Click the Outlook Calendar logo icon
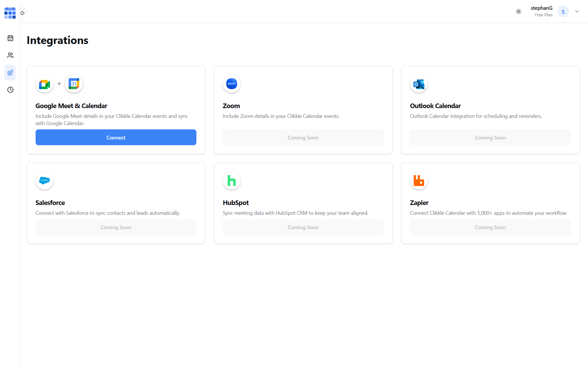The width and height of the screenshot is (588, 368). (x=419, y=84)
